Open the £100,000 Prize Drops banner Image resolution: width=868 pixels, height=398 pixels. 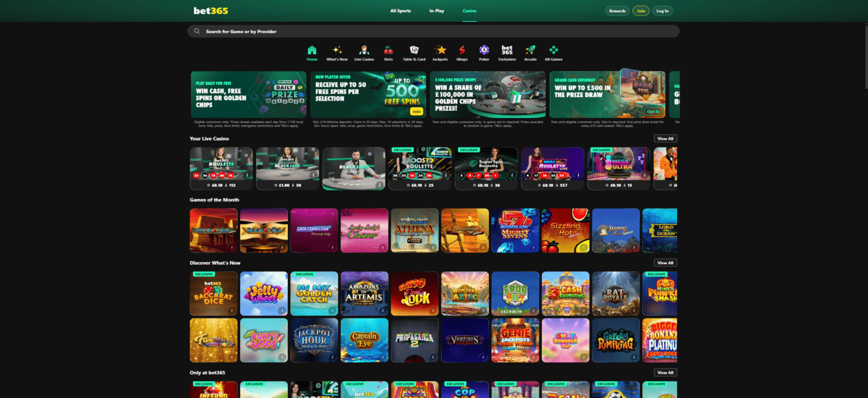(x=488, y=94)
